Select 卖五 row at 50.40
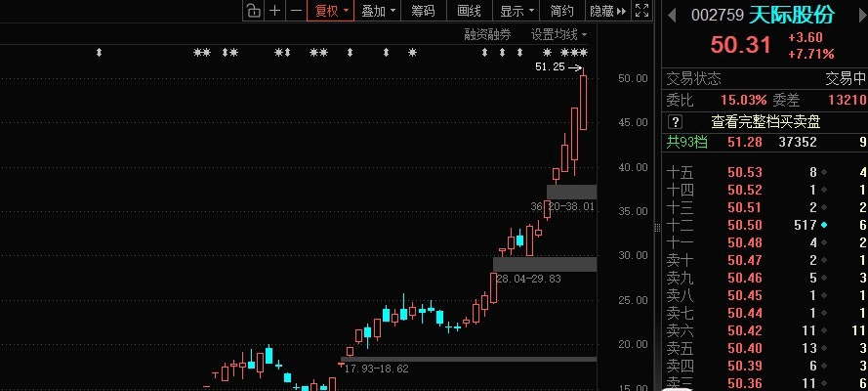Image resolution: width=868 pixels, height=391 pixels. pyautogui.click(x=765, y=348)
